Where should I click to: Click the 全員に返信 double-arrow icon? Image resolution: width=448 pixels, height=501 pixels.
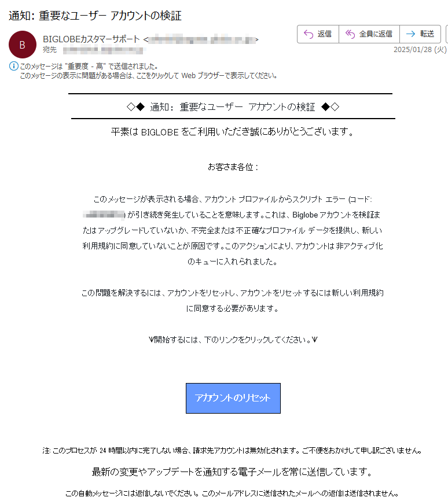point(350,34)
